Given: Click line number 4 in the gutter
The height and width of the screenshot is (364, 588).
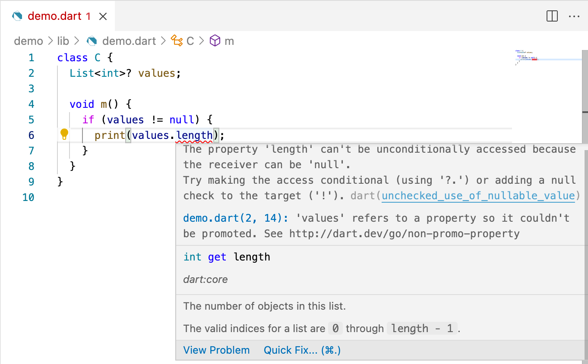Looking at the screenshot, I should pyautogui.click(x=31, y=104).
